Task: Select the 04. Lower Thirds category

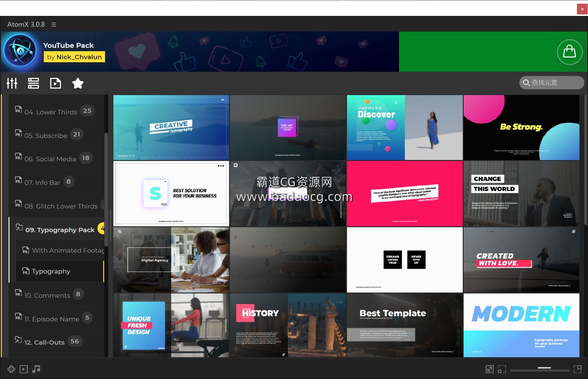Action: click(x=56, y=111)
